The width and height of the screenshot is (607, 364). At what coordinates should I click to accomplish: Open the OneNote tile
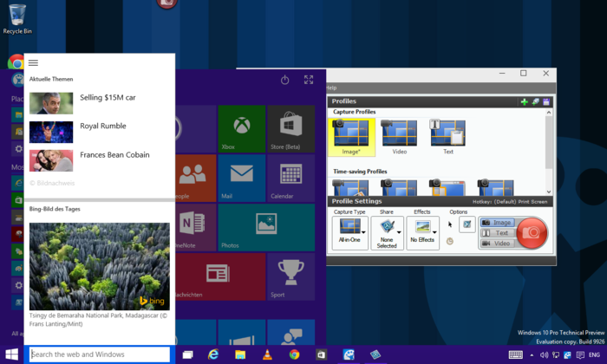pos(195,227)
